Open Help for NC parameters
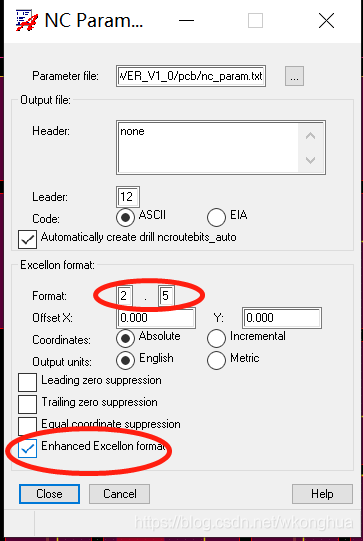Image resolution: width=363 pixels, height=541 pixels. coord(322,494)
